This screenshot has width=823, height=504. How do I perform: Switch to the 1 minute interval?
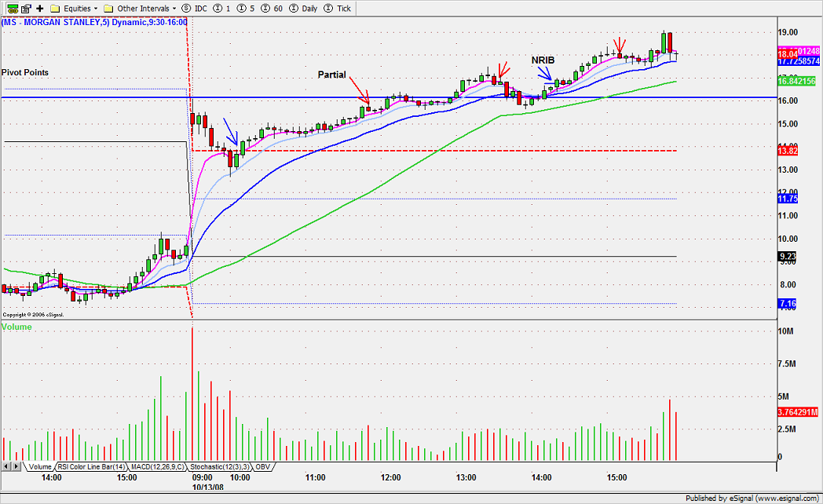(221, 9)
